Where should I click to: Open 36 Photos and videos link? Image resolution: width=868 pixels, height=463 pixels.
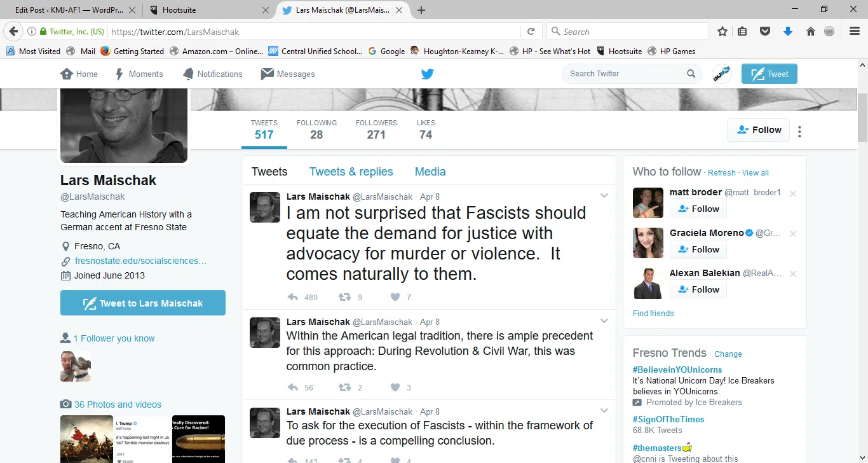pyautogui.click(x=118, y=404)
